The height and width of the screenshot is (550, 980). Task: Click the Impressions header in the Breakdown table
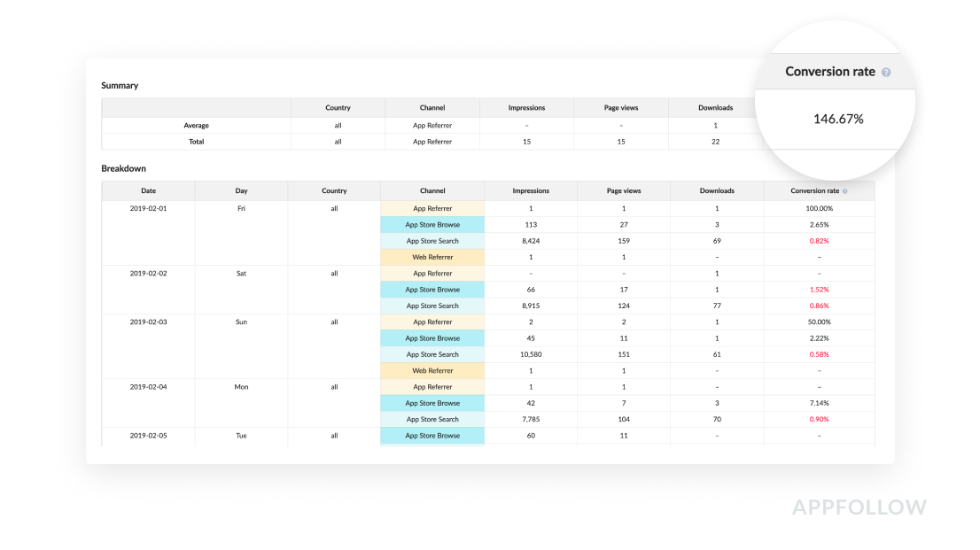(x=530, y=190)
